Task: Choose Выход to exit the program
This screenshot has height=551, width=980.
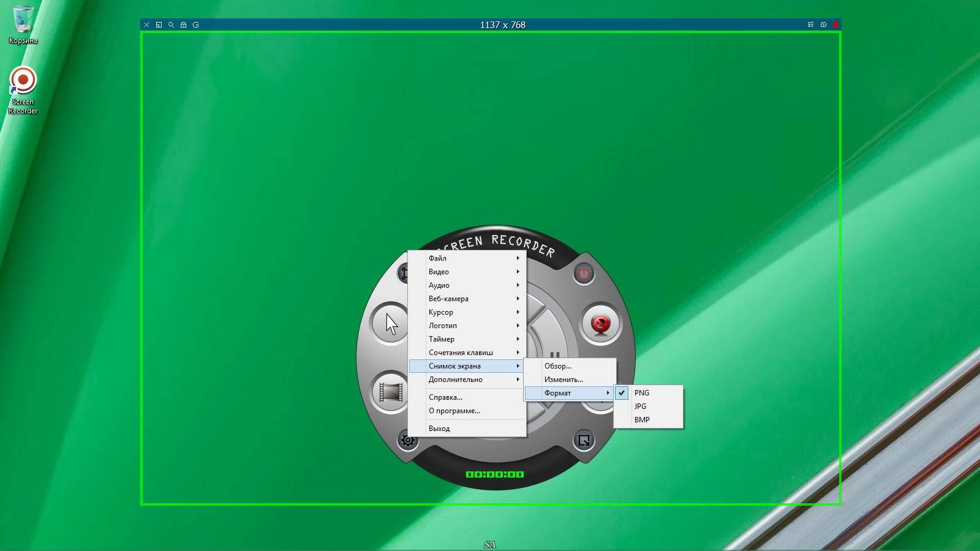Action: coord(467,429)
